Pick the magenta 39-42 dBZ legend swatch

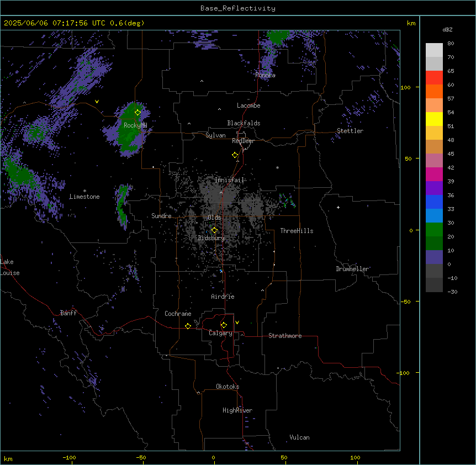pyautogui.click(x=434, y=174)
